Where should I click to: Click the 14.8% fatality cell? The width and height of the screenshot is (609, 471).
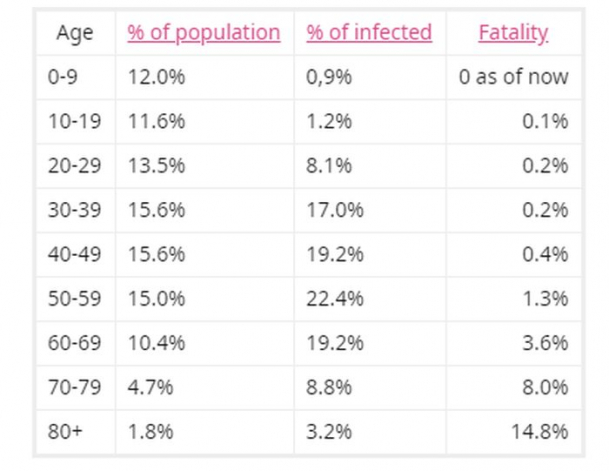click(x=540, y=431)
